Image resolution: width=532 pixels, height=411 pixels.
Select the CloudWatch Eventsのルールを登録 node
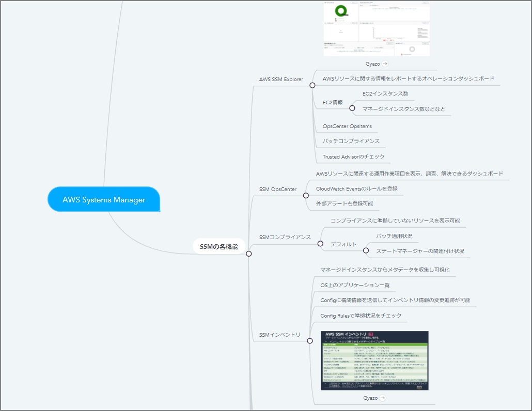[x=356, y=188]
